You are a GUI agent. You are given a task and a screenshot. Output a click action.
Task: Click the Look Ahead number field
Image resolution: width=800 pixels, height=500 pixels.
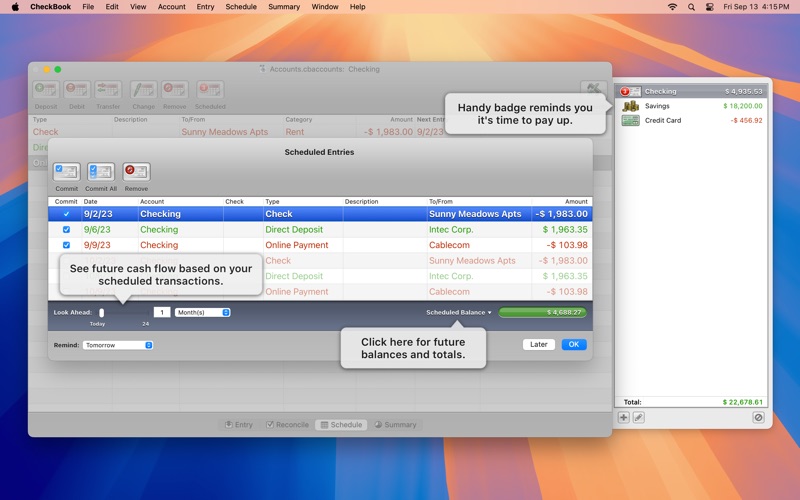[162, 312]
